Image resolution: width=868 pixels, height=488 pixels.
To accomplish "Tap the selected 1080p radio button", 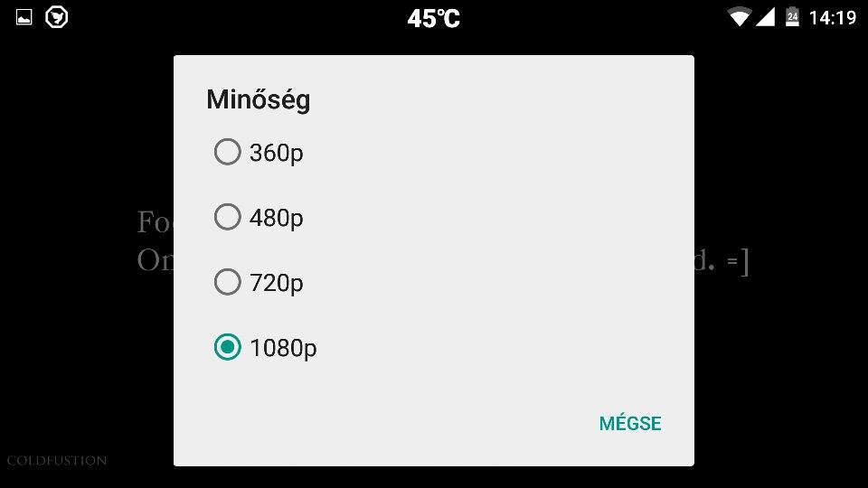I will (228, 347).
